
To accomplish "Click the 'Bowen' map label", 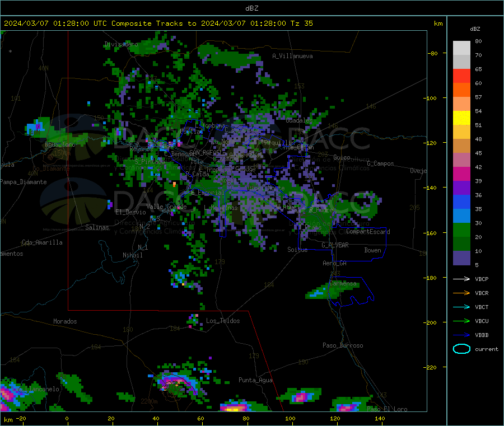I will [372, 250].
